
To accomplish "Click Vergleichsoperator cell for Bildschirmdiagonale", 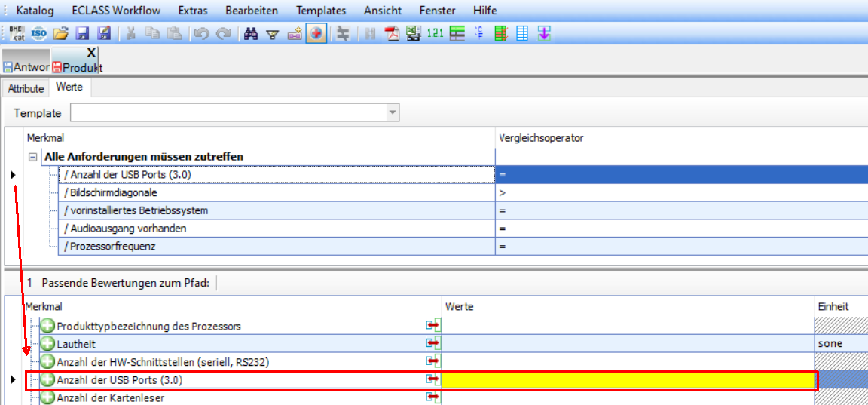I will point(678,192).
